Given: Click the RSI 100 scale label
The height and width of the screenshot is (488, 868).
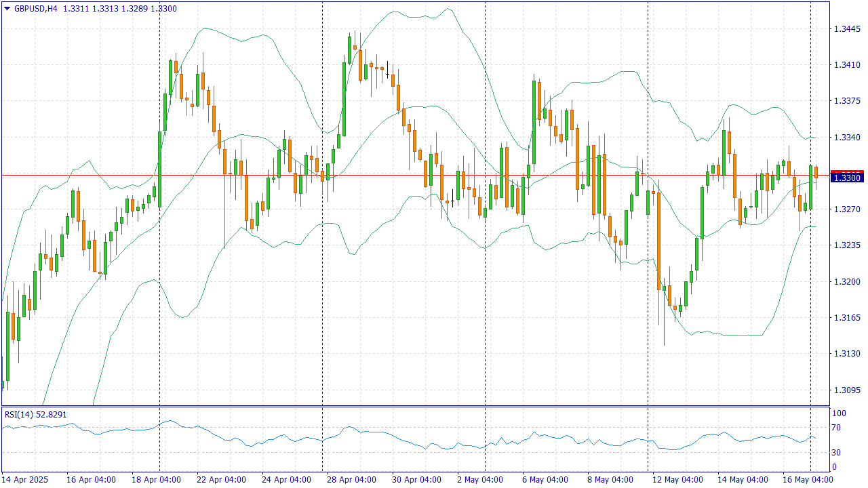Looking at the screenshot, I should (x=839, y=413).
